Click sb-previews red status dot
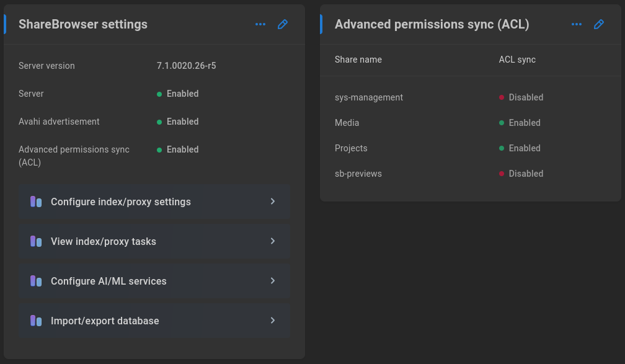 click(x=502, y=174)
